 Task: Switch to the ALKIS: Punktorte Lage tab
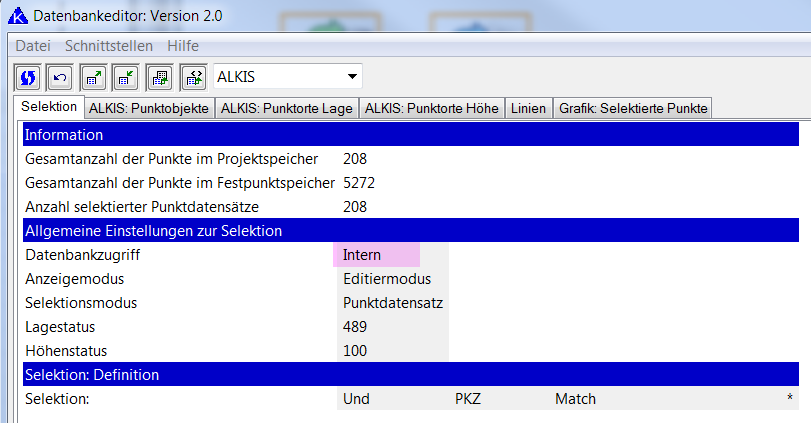pos(286,109)
